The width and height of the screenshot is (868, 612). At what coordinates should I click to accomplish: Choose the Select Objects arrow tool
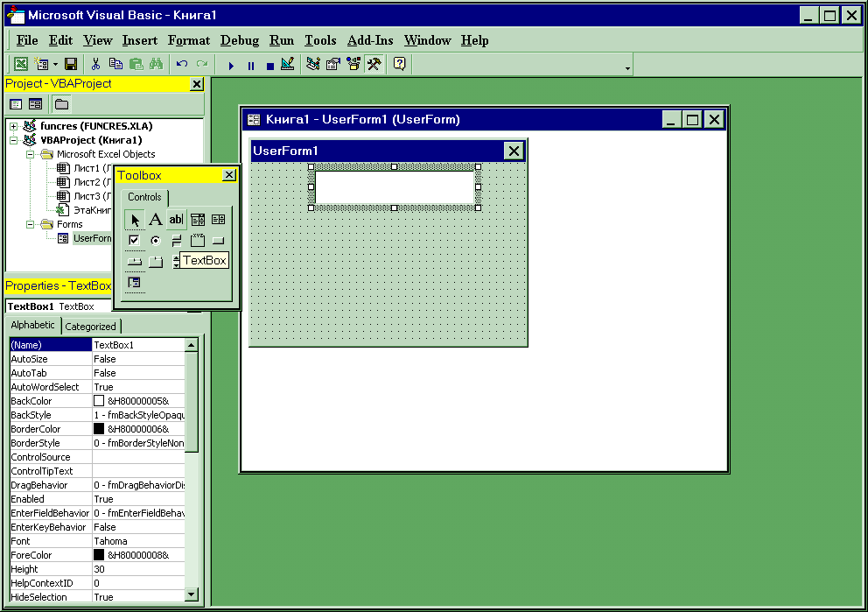pos(135,220)
